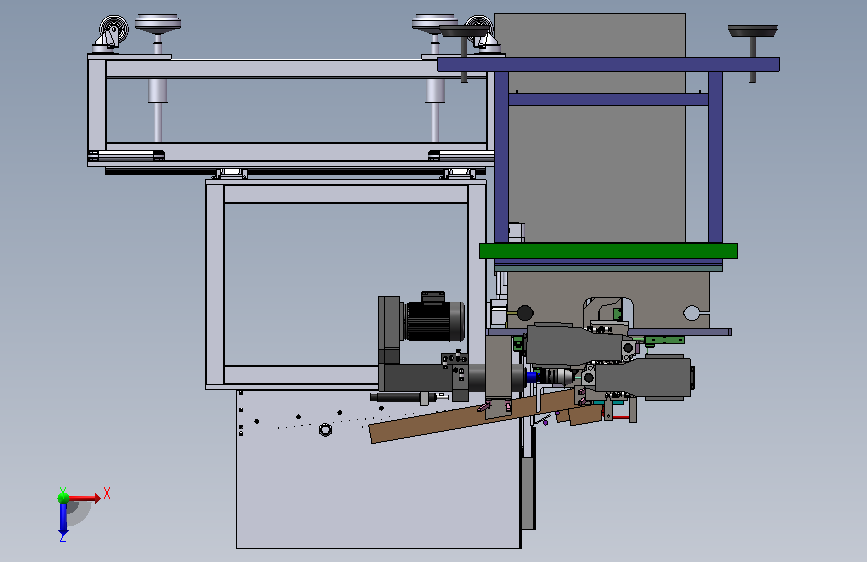Select the small blue cylinder on the spindle
867x562 pixels.
point(532,377)
